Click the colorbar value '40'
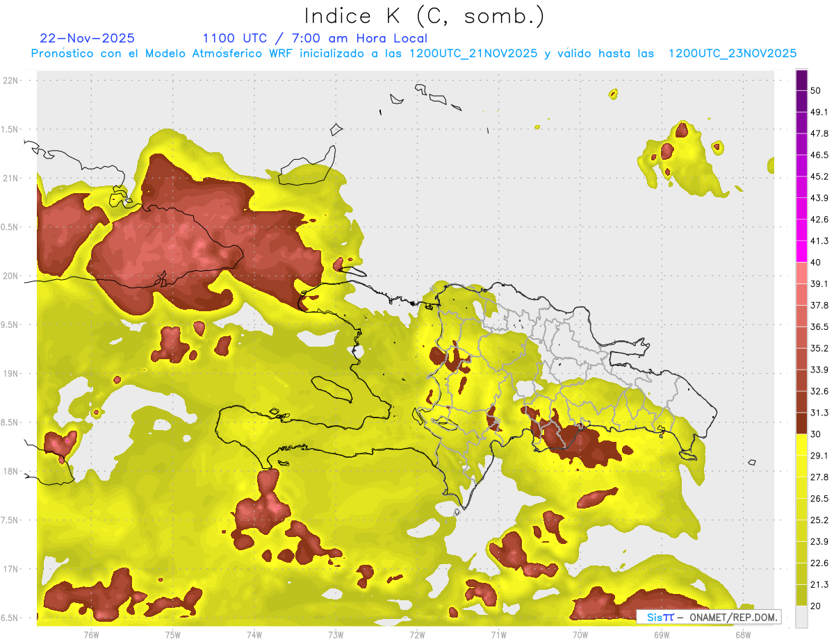This screenshot has width=834, height=644. 817,263
